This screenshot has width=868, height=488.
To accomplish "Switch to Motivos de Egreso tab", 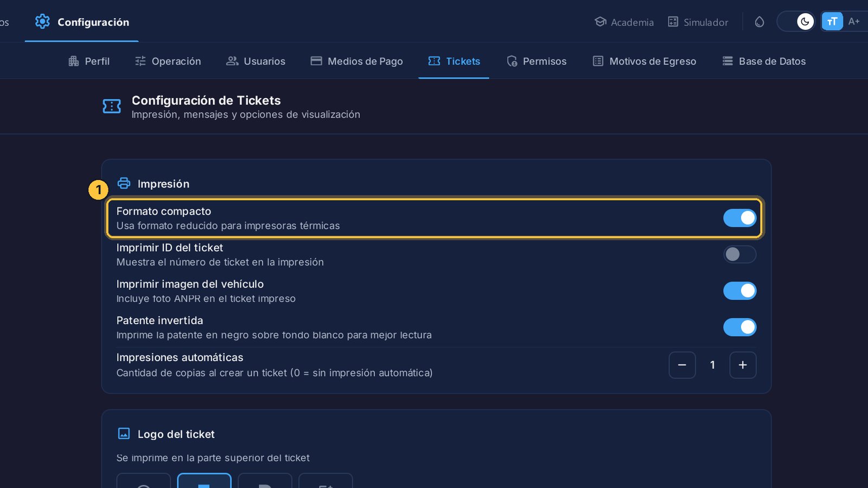I will pos(644,61).
